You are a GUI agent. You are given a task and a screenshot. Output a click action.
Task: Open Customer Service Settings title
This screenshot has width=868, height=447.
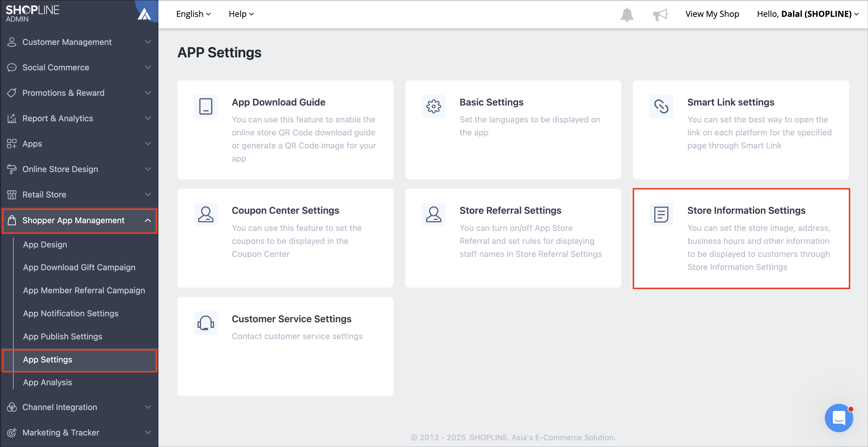[x=292, y=319]
